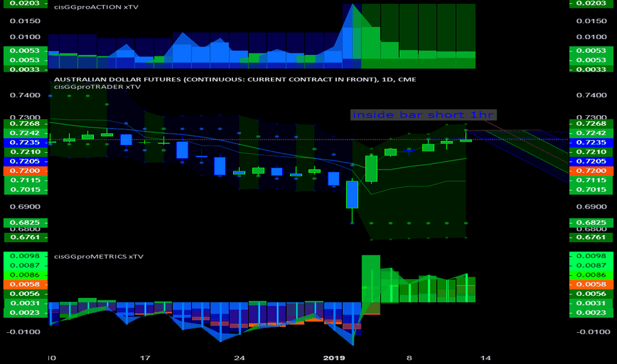Click the 0.0098 metrics label on right axis

point(591,255)
